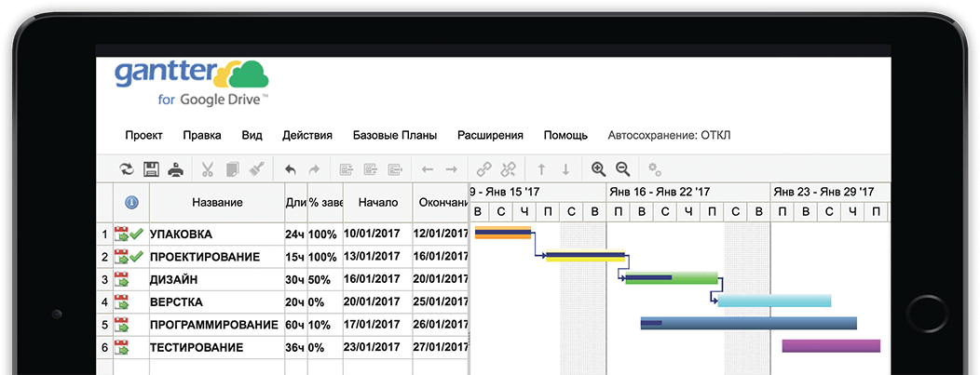980x375 pixels.
Task: Print the Gantt chart
Action: [x=176, y=169]
